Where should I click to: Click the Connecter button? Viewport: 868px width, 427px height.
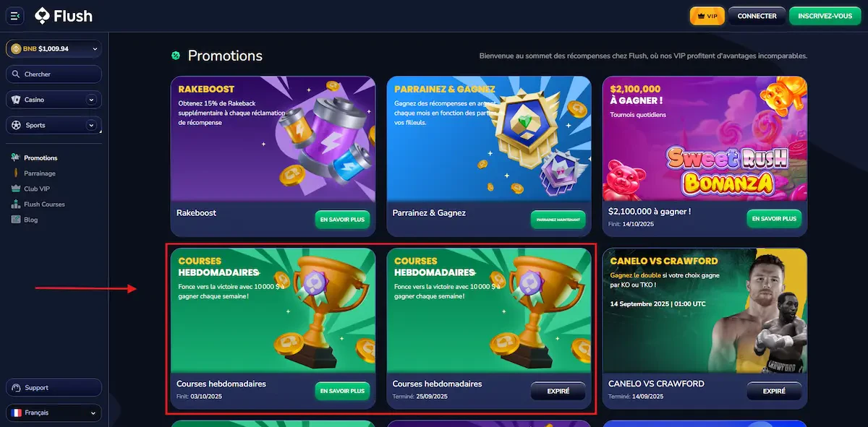pos(757,16)
